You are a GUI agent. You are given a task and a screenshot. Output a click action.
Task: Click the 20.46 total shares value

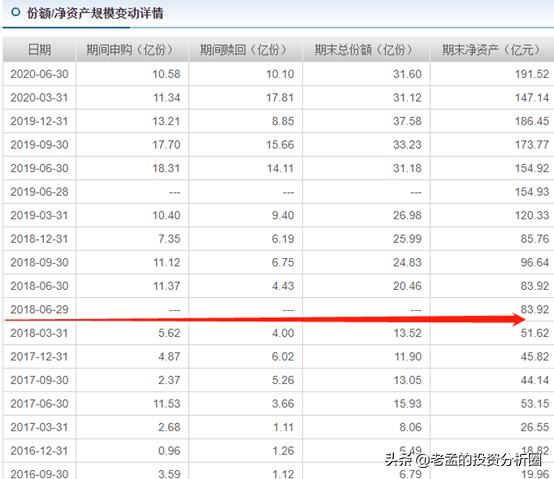pos(407,286)
